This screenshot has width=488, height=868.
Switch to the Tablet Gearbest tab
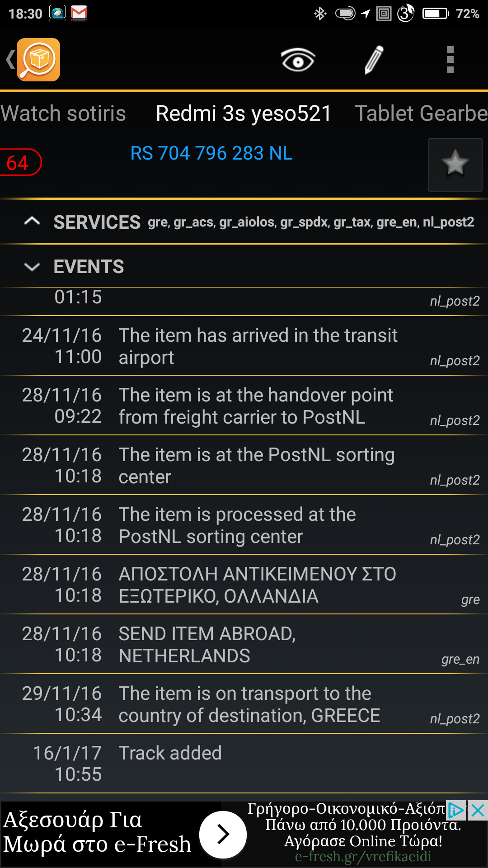[421, 113]
